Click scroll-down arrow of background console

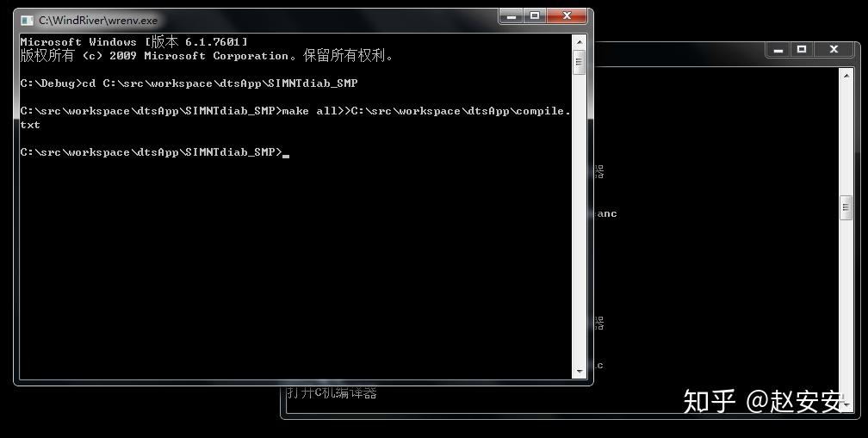click(x=846, y=405)
